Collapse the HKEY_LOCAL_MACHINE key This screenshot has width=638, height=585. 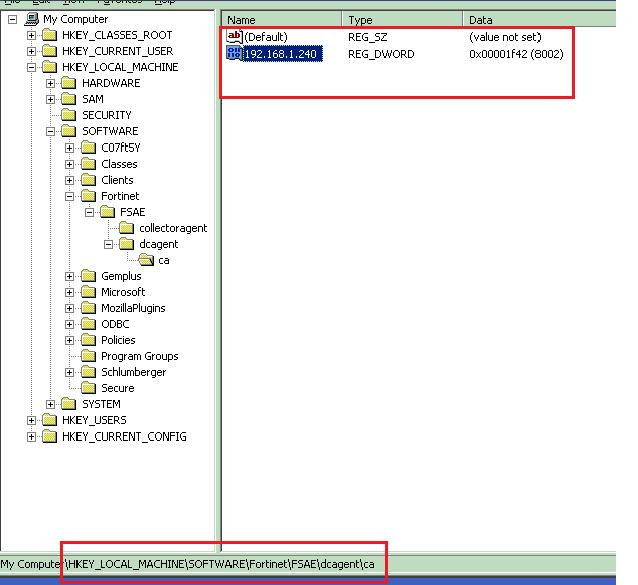click(31, 68)
